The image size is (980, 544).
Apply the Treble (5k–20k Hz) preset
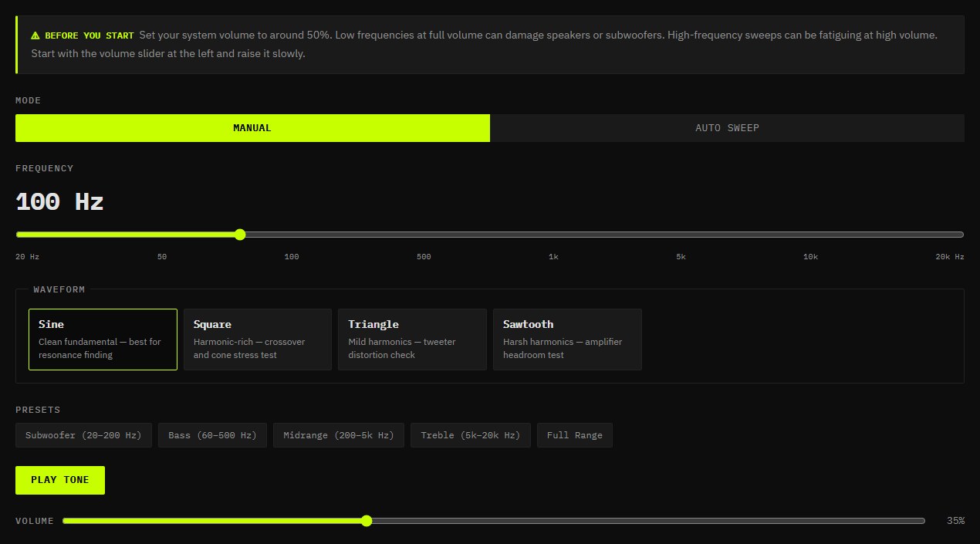point(471,435)
